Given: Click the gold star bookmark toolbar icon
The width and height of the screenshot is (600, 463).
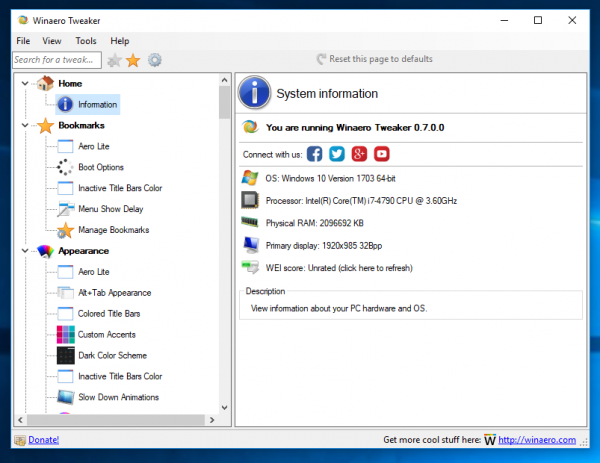Looking at the screenshot, I should point(133,60).
